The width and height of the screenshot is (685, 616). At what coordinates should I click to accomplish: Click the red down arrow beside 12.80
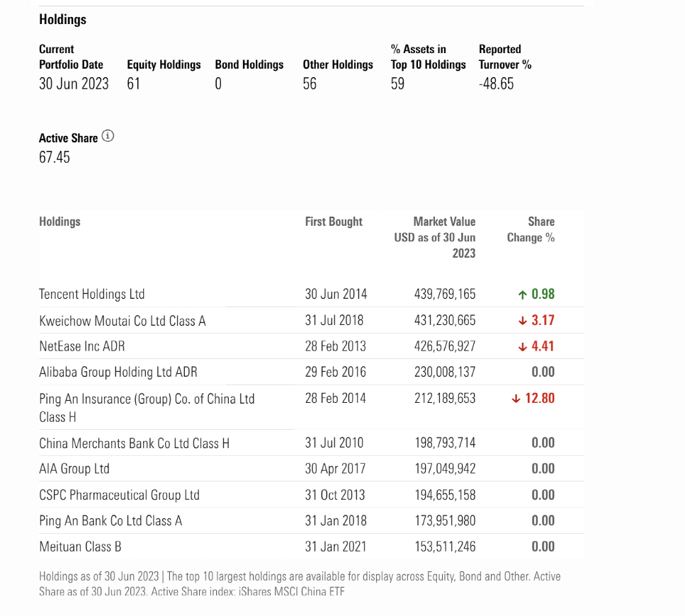coord(516,399)
